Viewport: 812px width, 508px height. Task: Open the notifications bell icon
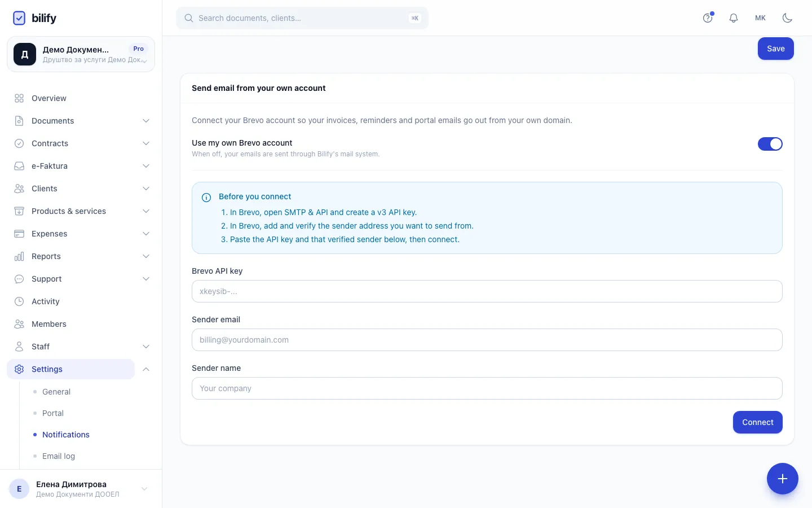point(734,18)
